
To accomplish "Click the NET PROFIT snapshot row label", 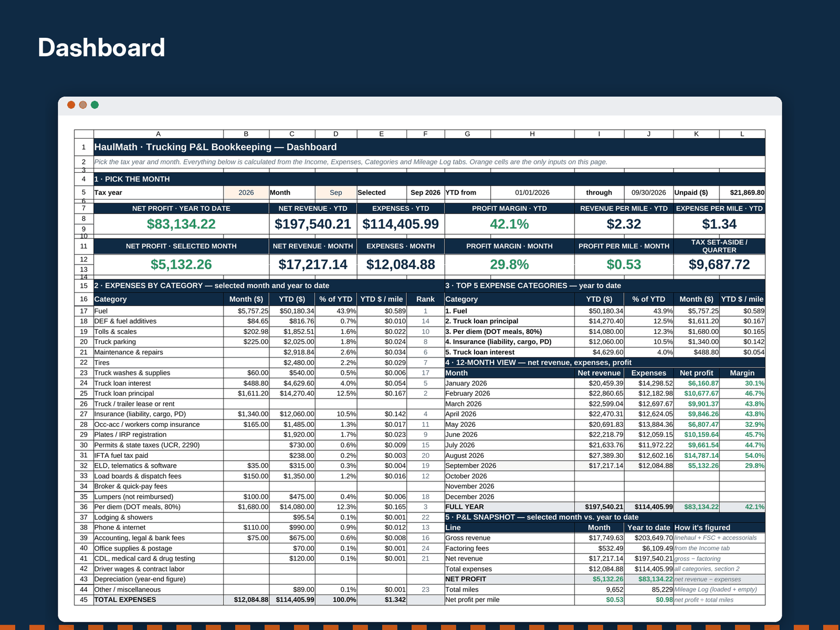I will [509, 579].
